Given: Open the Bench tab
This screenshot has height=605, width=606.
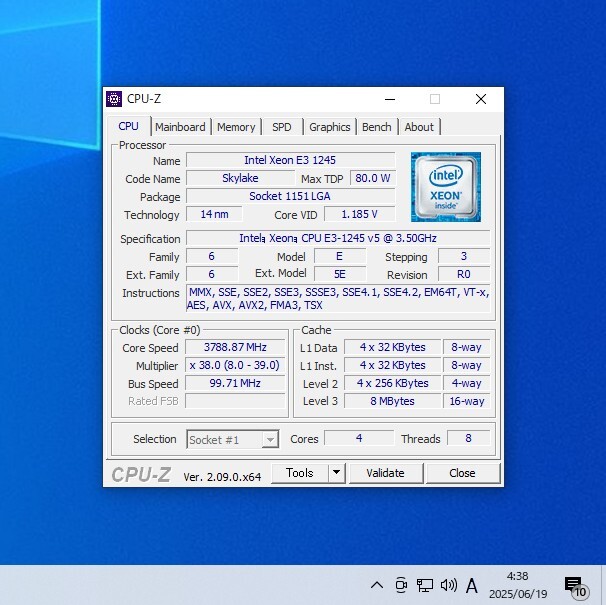Looking at the screenshot, I should point(377,127).
